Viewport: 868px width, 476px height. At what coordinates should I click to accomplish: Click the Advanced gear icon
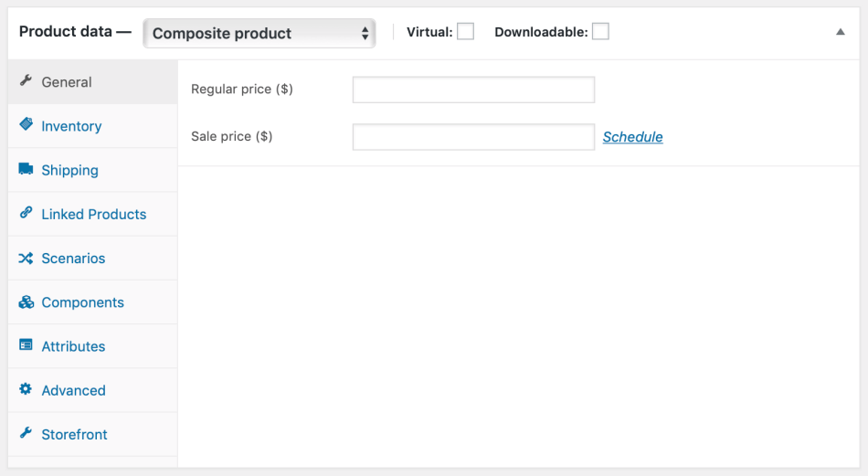[26, 389]
